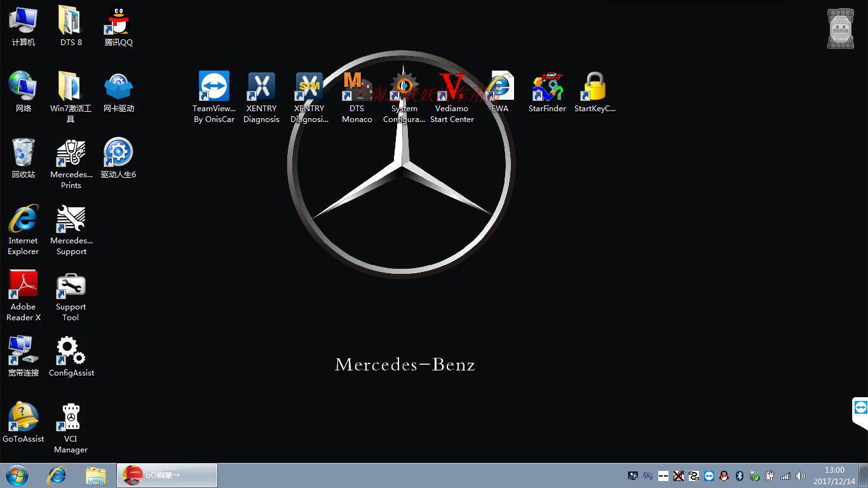Screen dimensions: 868x488
Task: Open the QQ penguin tray icon
Action: point(724,476)
